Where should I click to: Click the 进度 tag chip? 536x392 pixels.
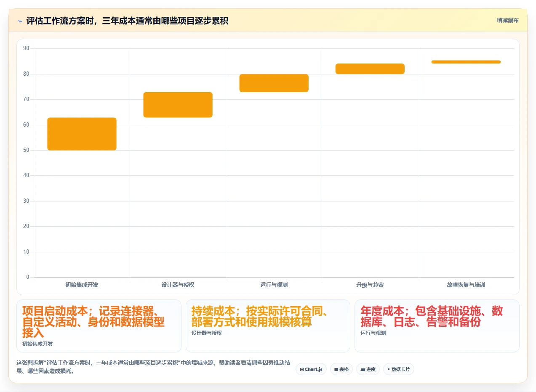point(368,369)
